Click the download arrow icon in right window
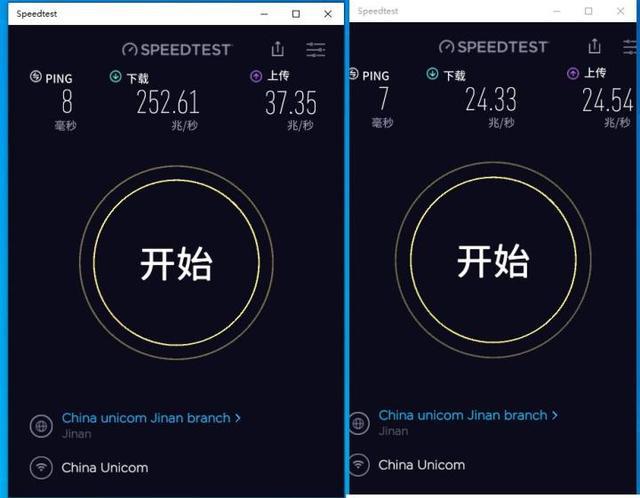The height and width of the screenshot is (498, 640). [432, 74]
